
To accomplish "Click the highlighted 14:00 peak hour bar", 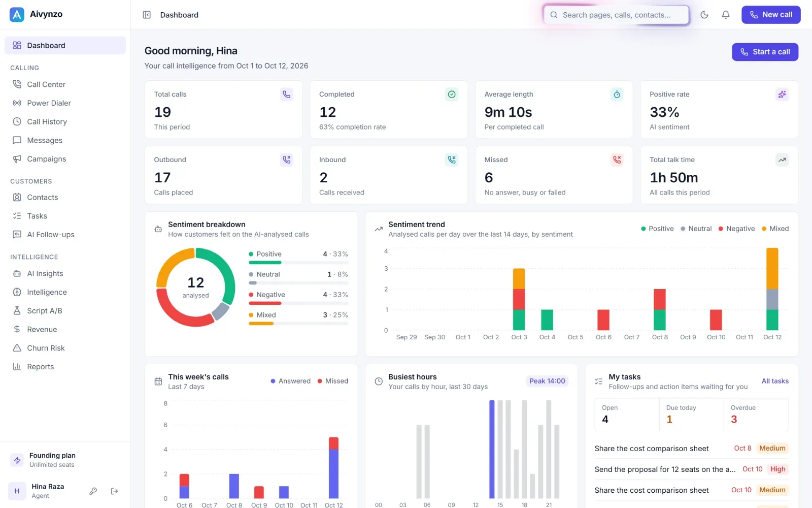I will [x=492, y=449].
